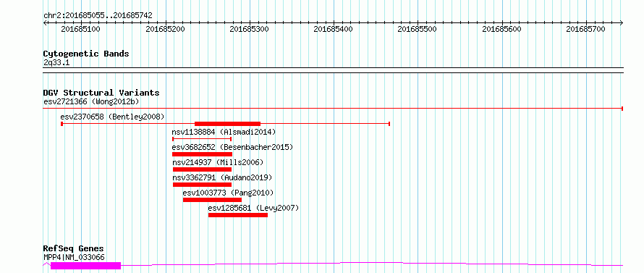Click the MPP4|NM_033066 gene label
Screen dimensions: 644x273
(x=74, y=257)
